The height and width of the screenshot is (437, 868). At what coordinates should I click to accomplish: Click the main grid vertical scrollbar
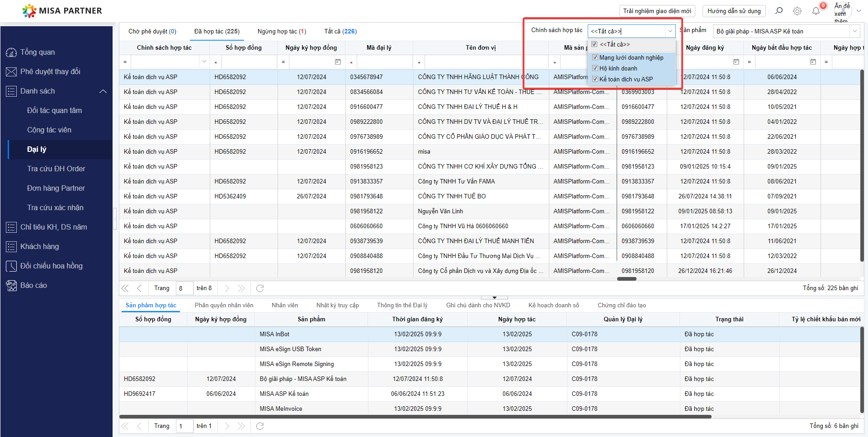click(x=862, y=165)
